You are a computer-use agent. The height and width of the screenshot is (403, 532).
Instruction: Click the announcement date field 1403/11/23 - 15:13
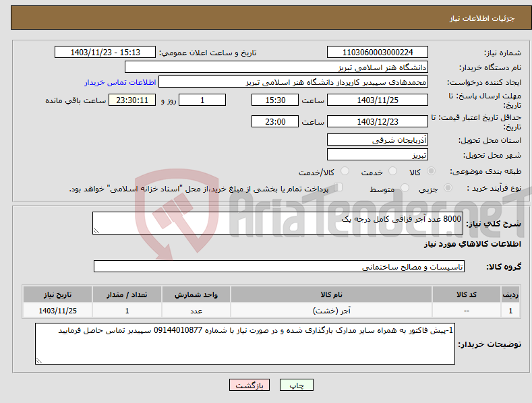coord(105,53)
